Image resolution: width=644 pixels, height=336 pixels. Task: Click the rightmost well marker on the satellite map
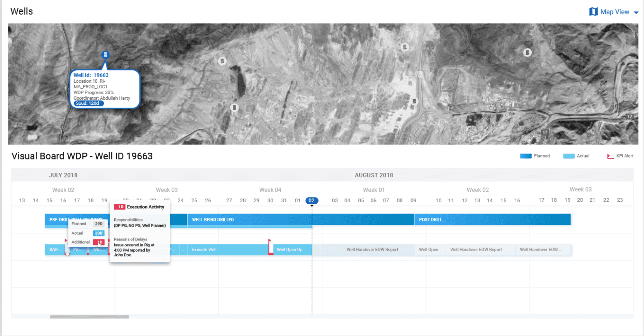point(527,52)
